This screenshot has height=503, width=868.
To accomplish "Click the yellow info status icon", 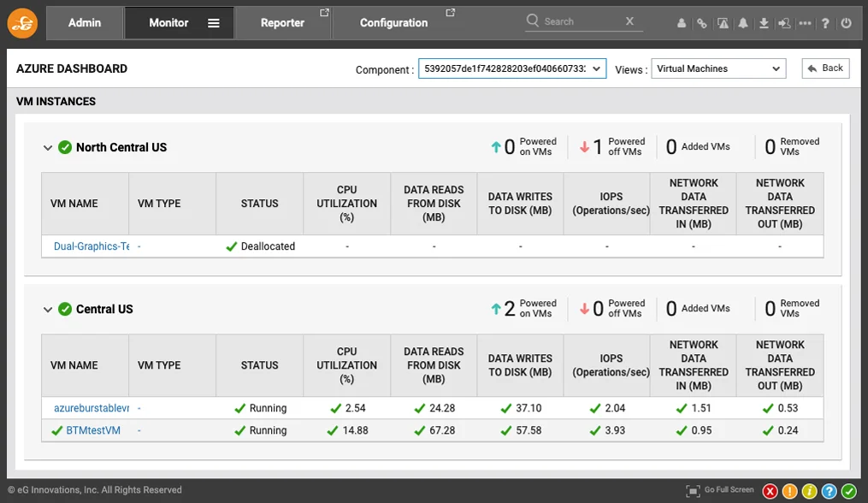I will (809, 491).
